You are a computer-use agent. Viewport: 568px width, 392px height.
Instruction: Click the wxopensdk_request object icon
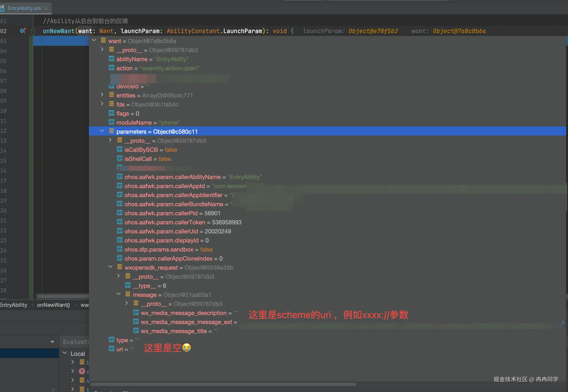(x=120, y=267)
